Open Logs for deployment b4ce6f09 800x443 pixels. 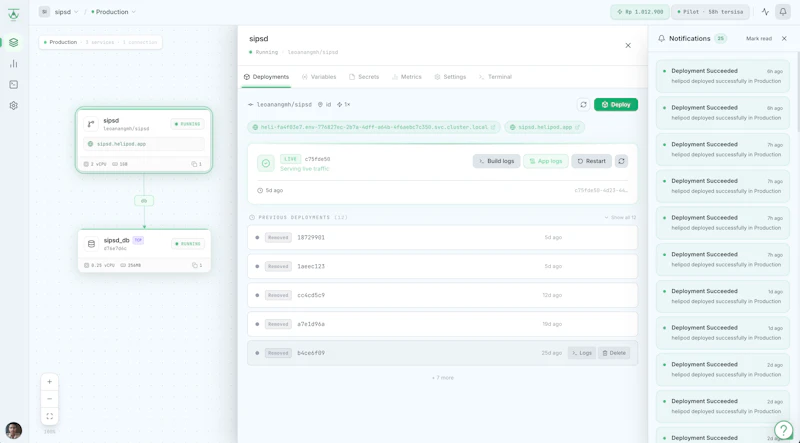(582, 353)
